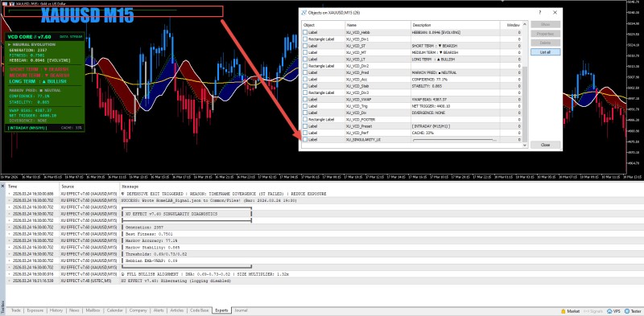The height and width of the screenshot is (316, 644).
Task: Open Signals from the toolbox status bar
Action: [593, 311]
